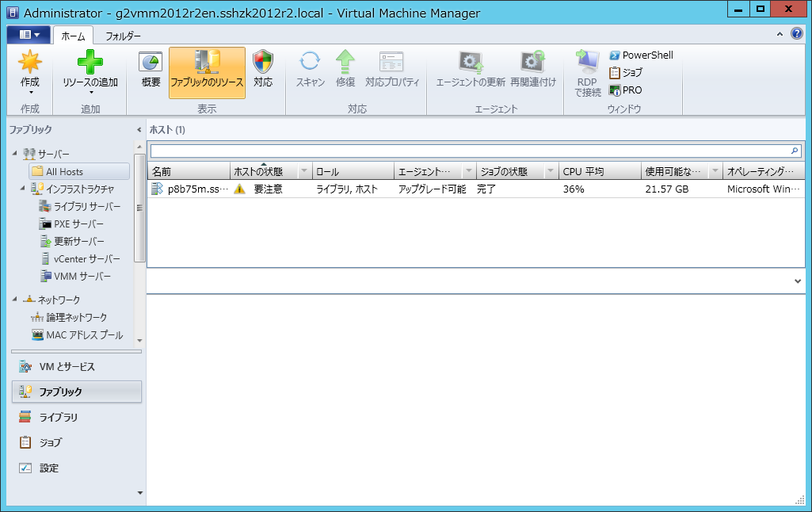This screenshot has width=812, height=512.
Task: Select ライブラリ サーバー in the tree
Action: (80, 206)
